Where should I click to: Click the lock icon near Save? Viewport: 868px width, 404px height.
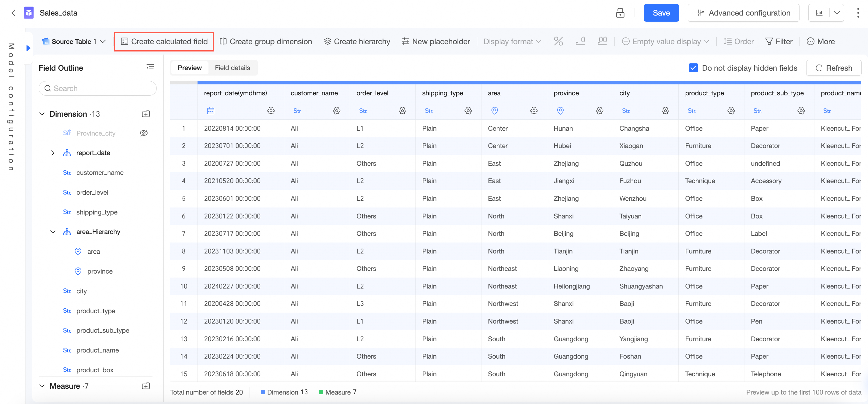click(x=620, y=13)
